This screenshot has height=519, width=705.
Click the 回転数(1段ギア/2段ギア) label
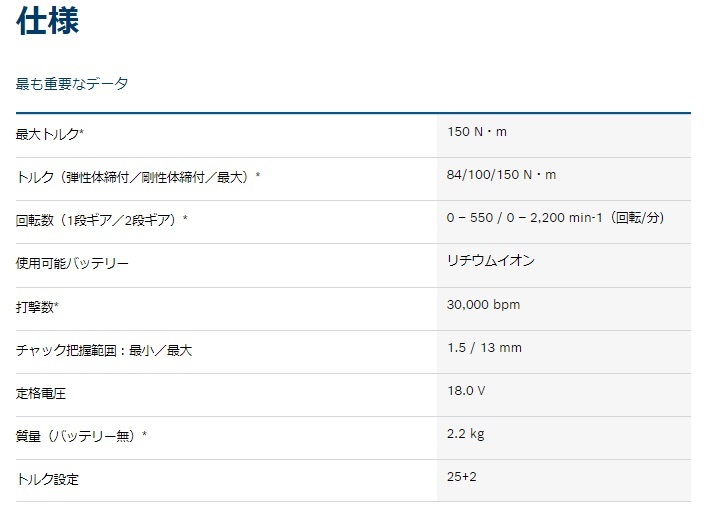[x=102, y=220]
